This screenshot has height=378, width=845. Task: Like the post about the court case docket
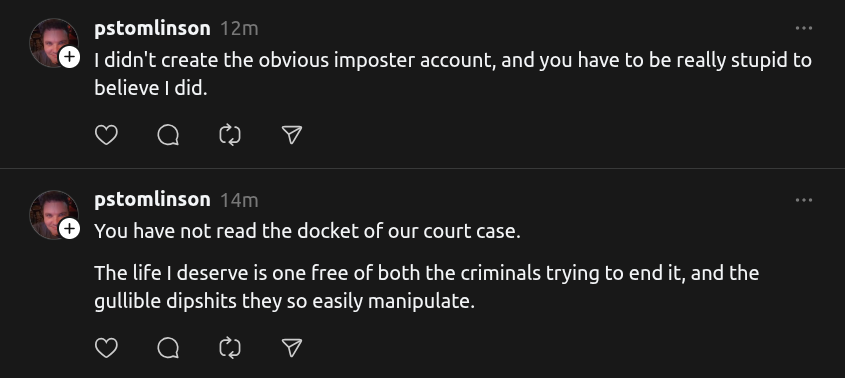tap(106, 347)
